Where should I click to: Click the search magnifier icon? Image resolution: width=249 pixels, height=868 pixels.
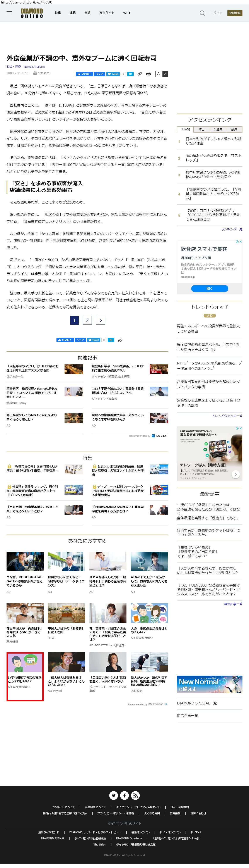click(x=202, y=13)
